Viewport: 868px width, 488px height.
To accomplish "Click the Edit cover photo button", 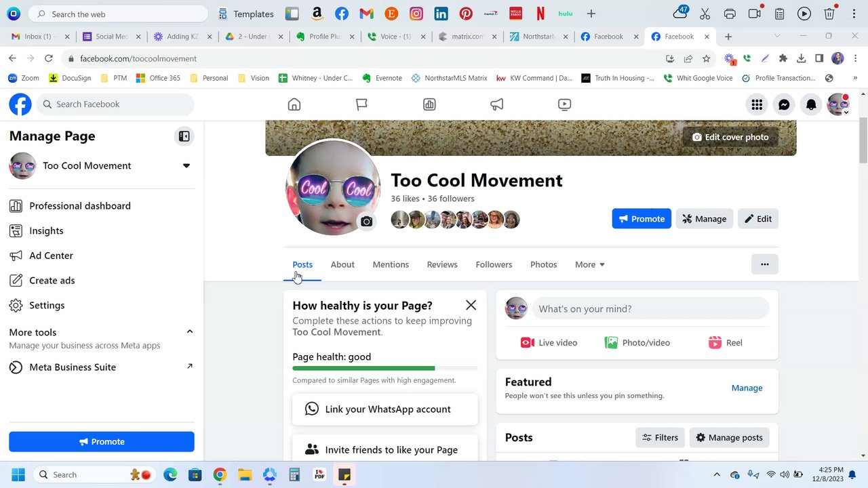I will pyautogui.click(x=730, y=137).
